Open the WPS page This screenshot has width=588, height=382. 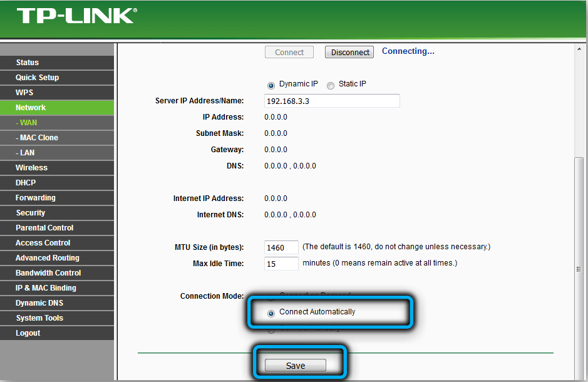57,93
